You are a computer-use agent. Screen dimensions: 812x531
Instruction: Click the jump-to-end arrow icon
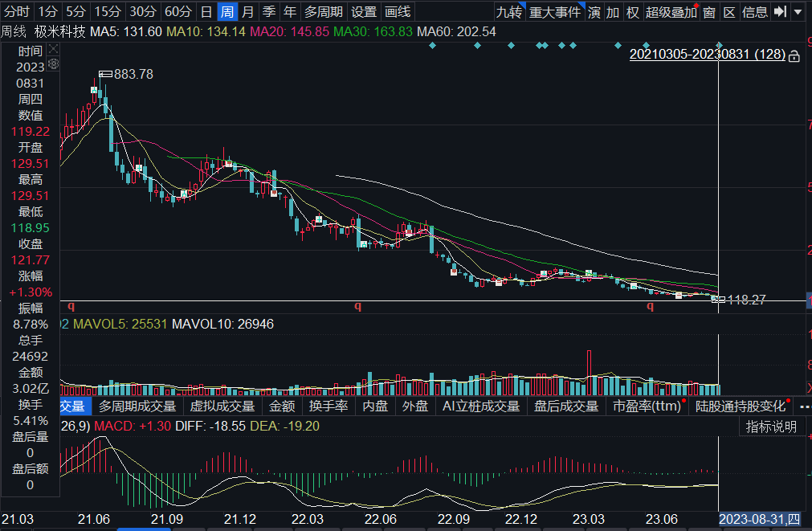click(x=779, y=12)
